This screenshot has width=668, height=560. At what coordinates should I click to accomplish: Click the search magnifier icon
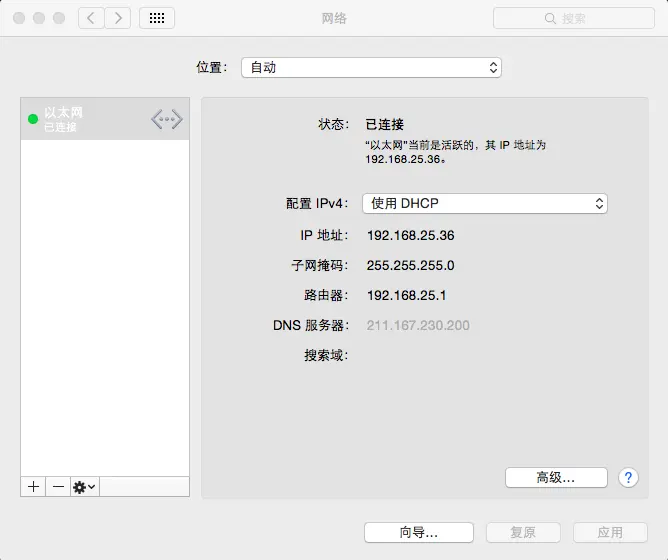click(550, 19)
